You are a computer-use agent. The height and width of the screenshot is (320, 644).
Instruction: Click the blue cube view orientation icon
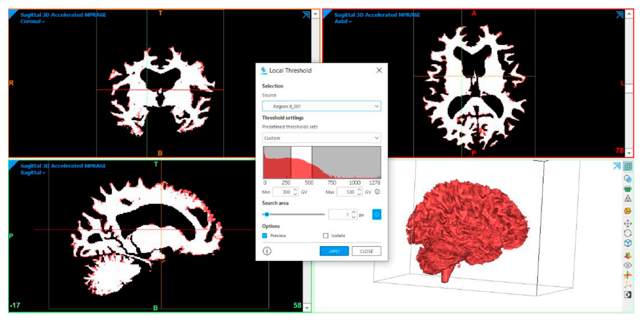(628, 243)
